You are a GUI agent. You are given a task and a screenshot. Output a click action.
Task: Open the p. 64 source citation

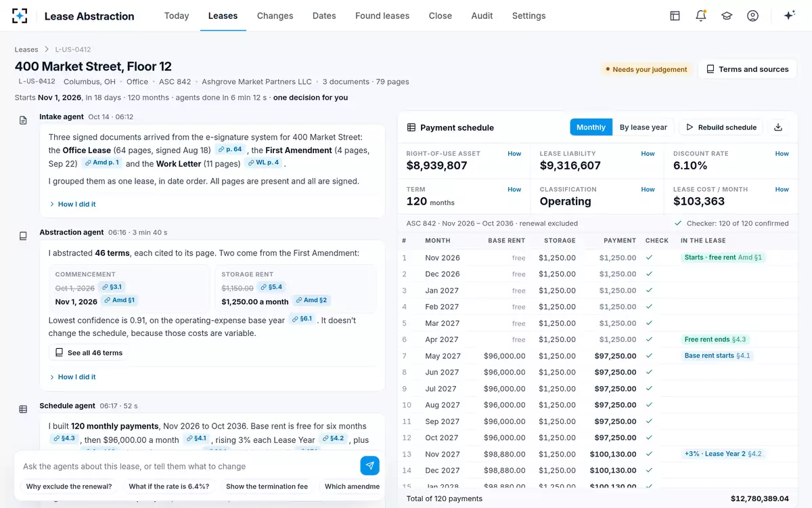coord(230,150)
